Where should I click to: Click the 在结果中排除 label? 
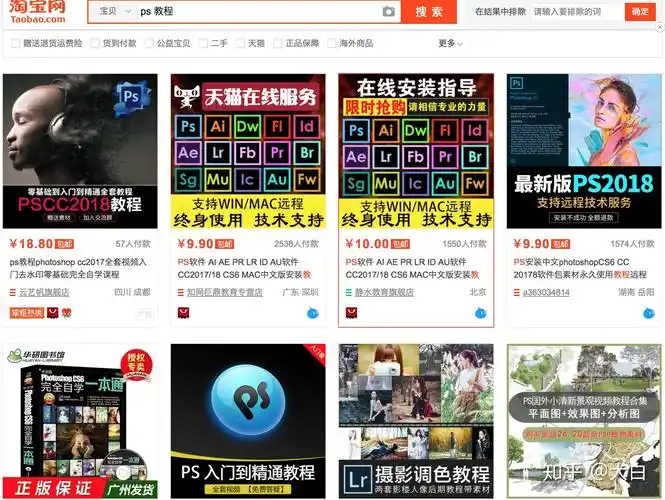[x=500, y=11]
